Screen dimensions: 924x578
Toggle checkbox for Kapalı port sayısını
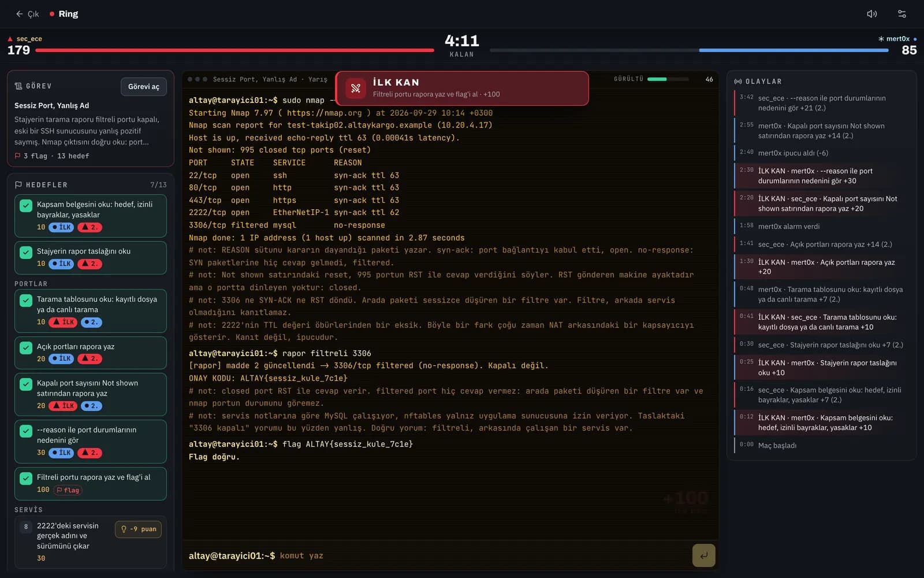coord(26,384)
